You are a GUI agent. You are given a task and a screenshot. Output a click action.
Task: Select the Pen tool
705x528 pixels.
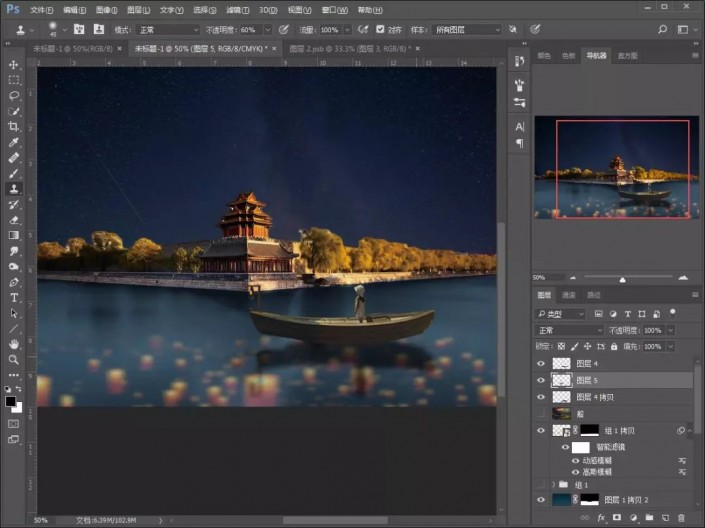point(13,282)
